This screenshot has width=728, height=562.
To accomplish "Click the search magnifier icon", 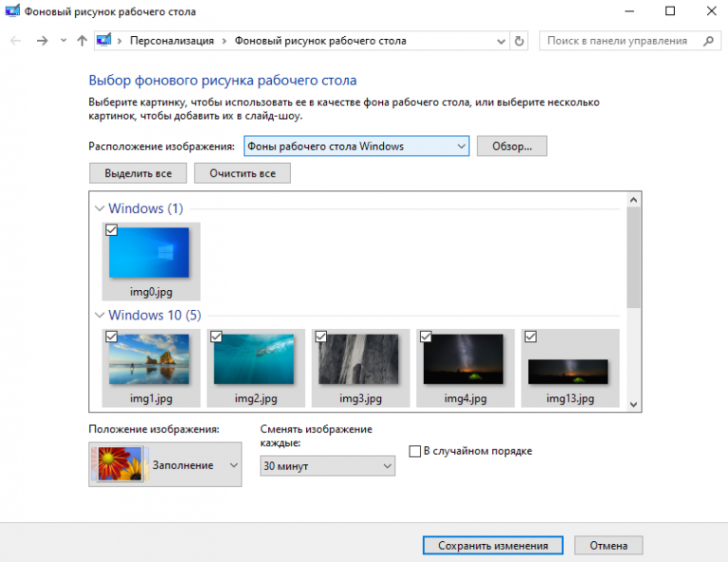I will 707,41.
